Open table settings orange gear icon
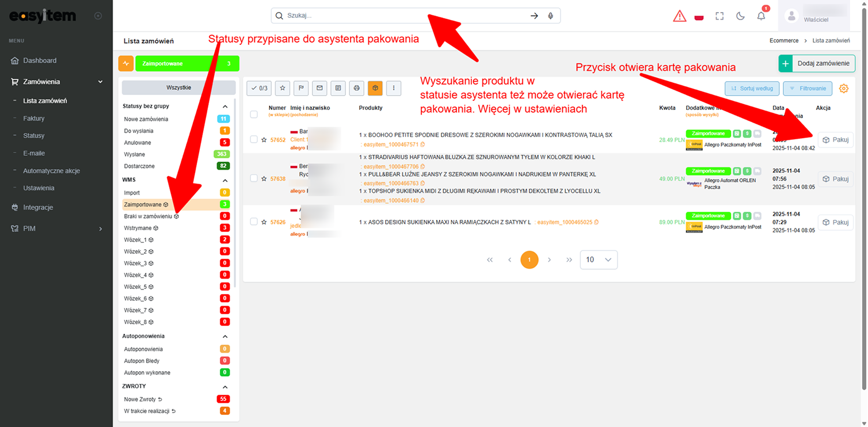 point(844,89)
